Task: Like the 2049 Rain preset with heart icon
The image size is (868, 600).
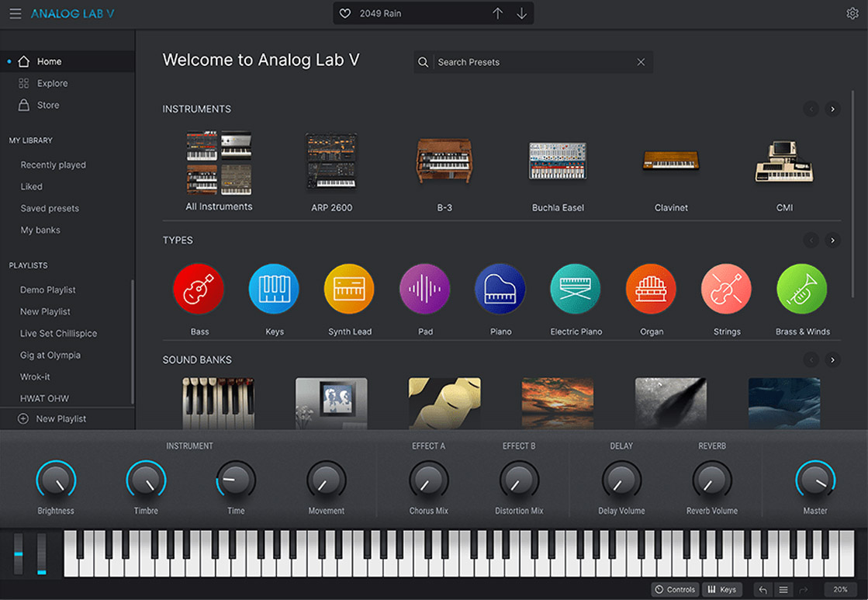Action: [345, 13]
